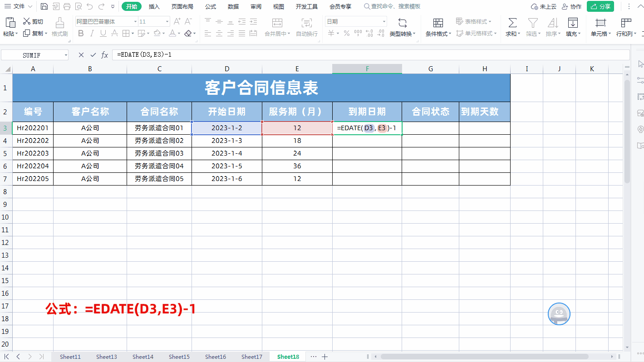Toggle italic formatting
The height and width of the screenshot is (362, 644).
coord(92,33)
